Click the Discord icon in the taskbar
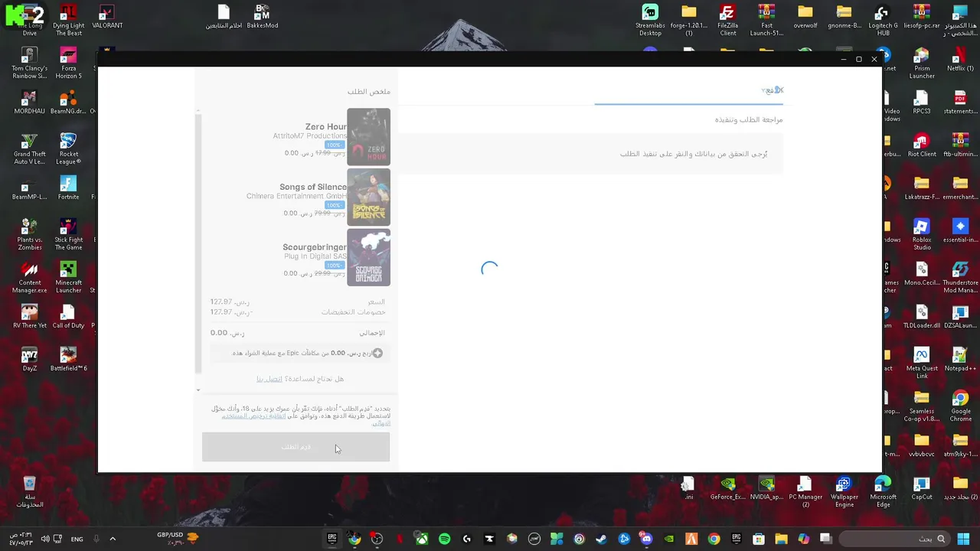980x551 pixels. point(646,539)
